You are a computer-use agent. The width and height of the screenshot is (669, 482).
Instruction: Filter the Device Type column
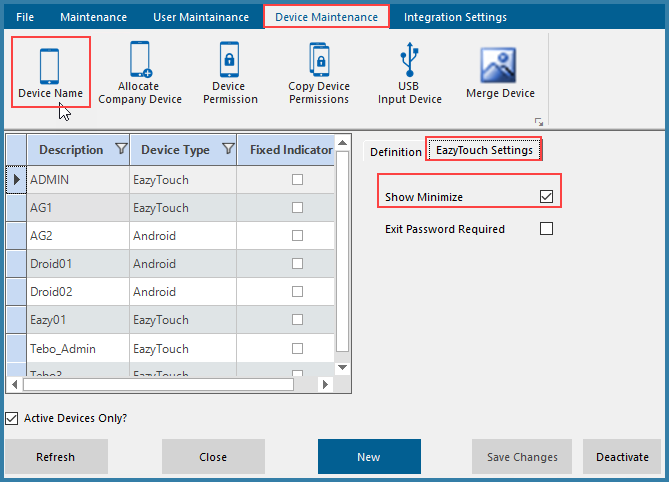coord(228,148)
